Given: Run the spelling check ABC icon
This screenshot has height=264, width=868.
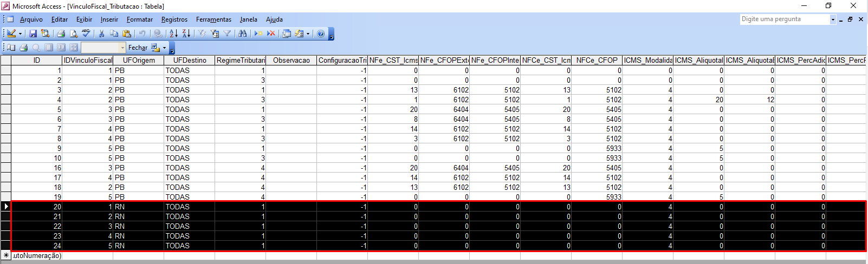Looking at the screenshot, I should coord(86,34).
